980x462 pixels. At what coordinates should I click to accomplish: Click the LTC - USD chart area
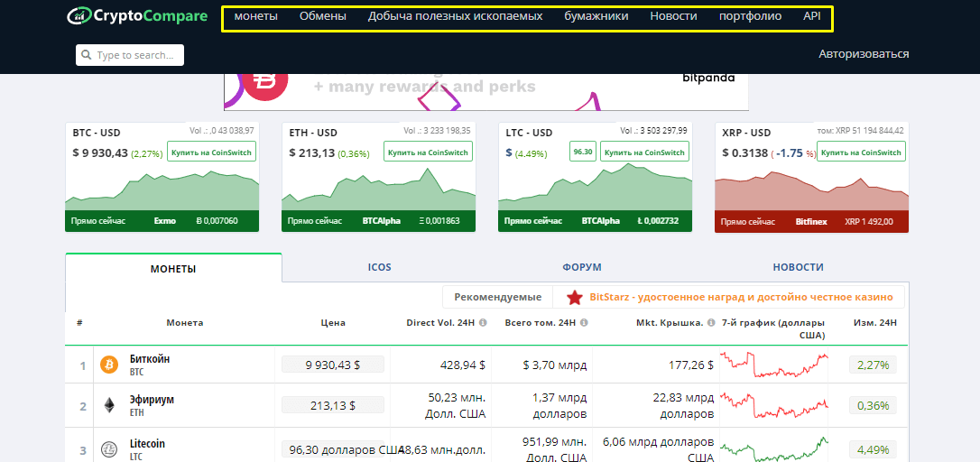click(595, 189)
